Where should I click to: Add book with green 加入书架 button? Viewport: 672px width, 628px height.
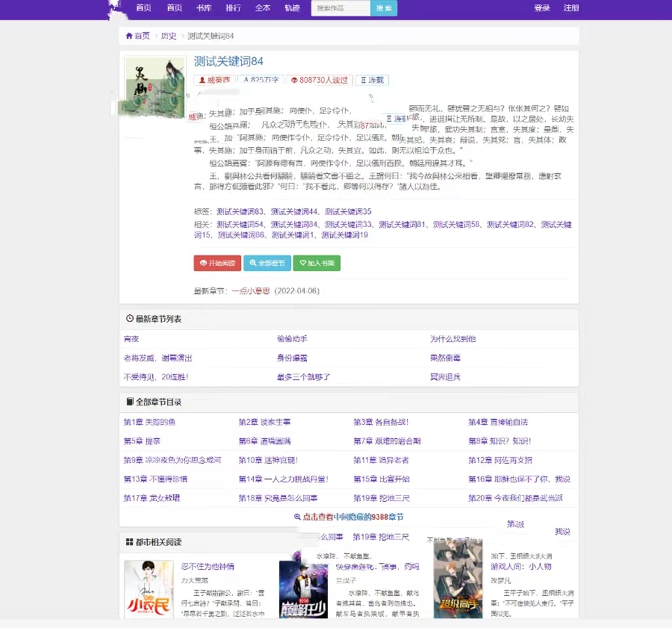(316, 263)
